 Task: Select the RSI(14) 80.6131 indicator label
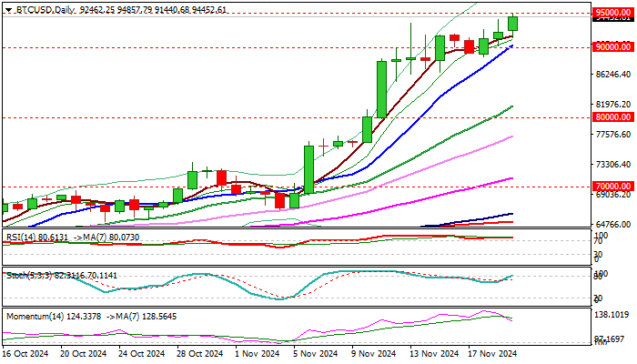(37, 237)
